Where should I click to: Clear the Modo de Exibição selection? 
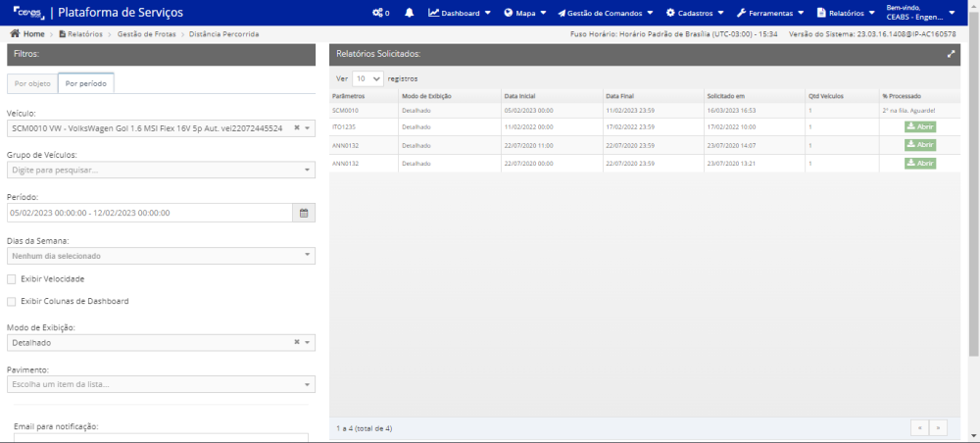[x=297, y=342]
